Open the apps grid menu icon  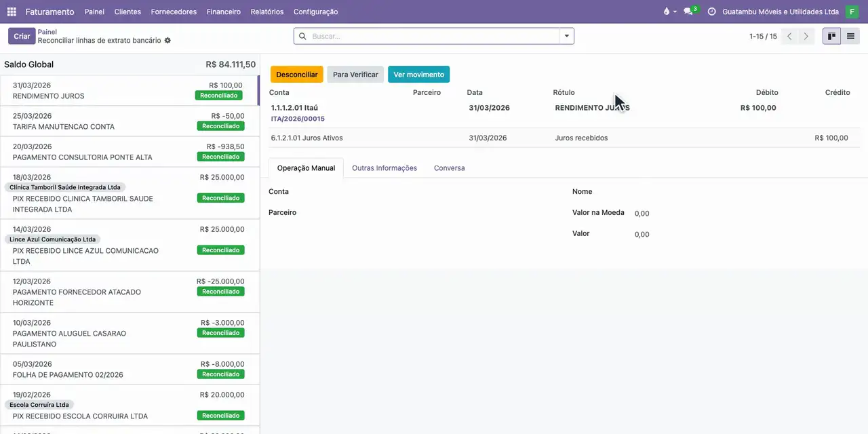12,12
